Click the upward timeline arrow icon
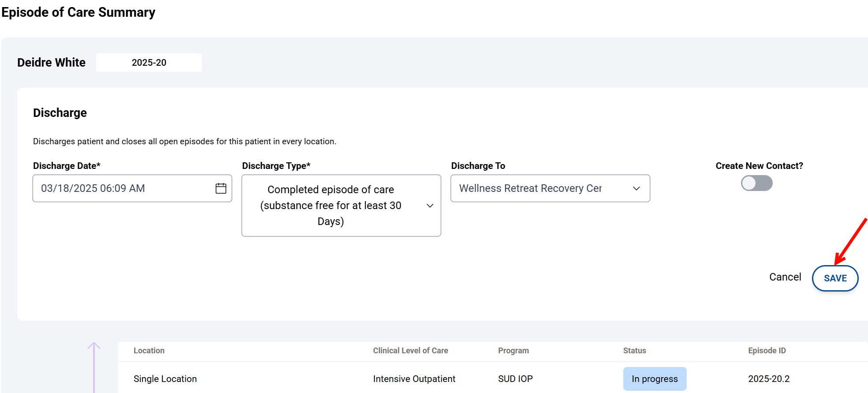The width and height of the screenshot is (868, 393). click(94, 347)
